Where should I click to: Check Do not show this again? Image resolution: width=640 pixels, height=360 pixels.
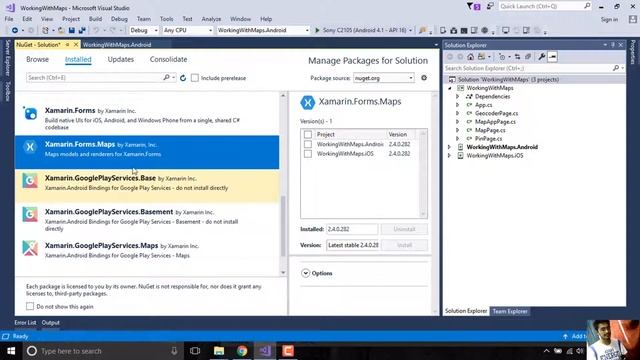(x=30, y=306)
